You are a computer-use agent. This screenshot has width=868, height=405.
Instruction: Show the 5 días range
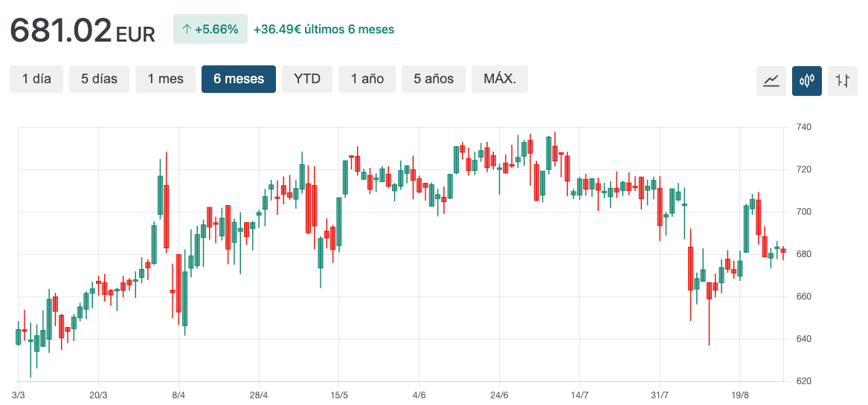pos(99,79)
